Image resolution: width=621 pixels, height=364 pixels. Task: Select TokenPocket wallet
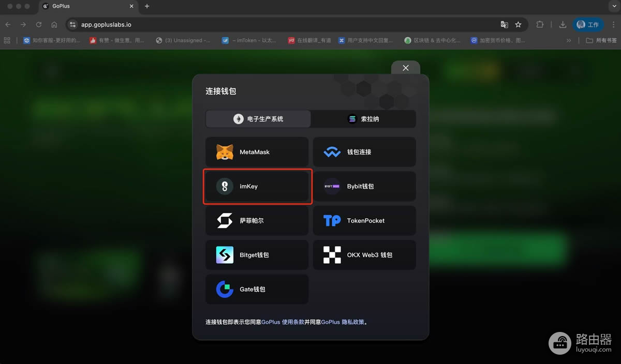click(364, 221)
